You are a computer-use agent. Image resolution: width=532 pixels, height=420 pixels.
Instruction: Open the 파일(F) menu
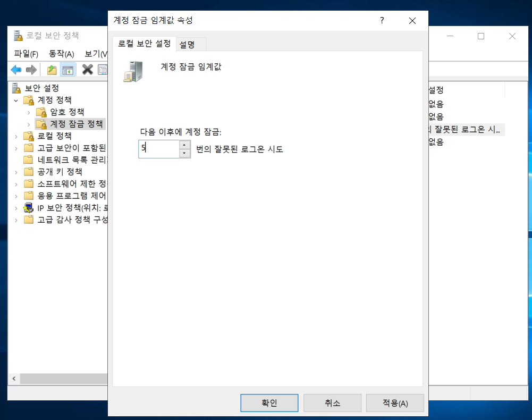point(26,54)
